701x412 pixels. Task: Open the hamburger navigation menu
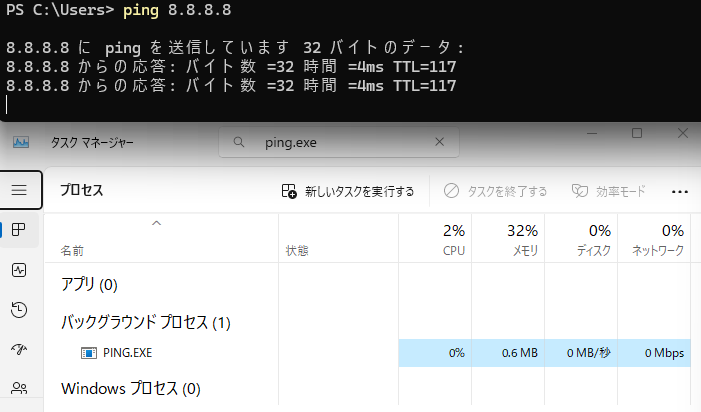click(x=19, y=190)
